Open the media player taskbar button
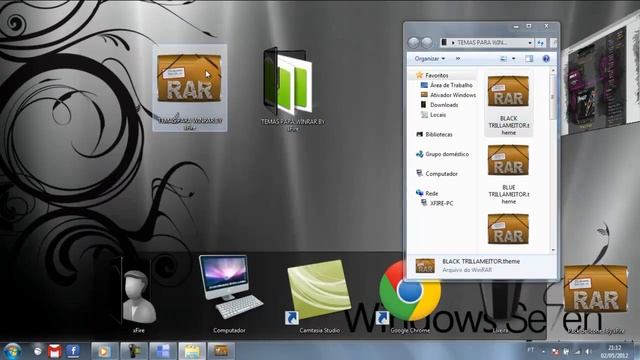This screenshot has width=640, height=360. point(104,351)
